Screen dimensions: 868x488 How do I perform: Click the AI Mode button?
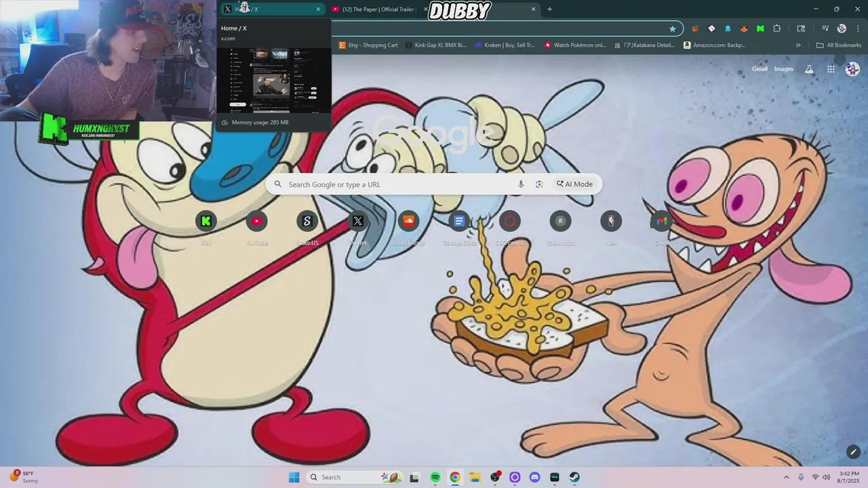575,184
